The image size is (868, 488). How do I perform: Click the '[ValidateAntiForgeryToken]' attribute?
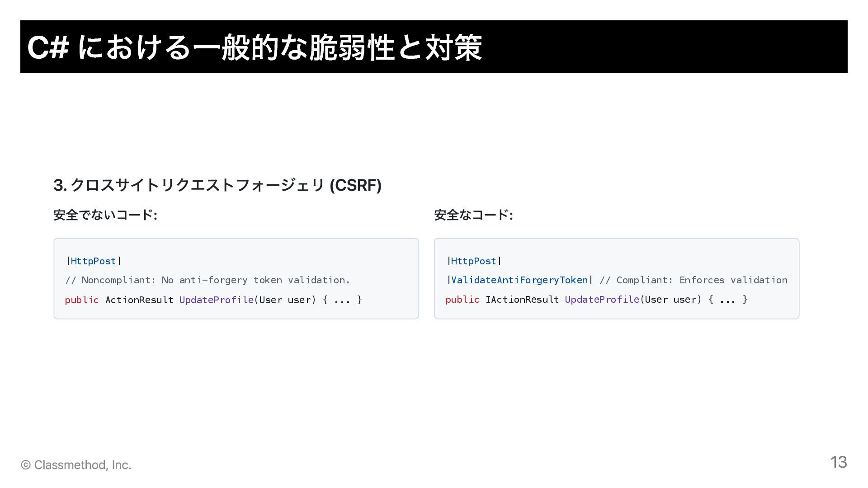[519, 280]
